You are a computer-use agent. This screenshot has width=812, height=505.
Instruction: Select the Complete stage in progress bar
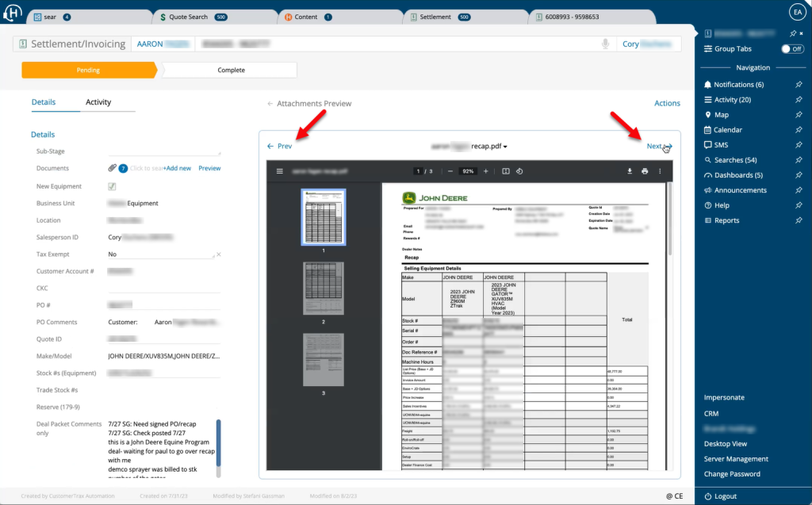(231, 71)
